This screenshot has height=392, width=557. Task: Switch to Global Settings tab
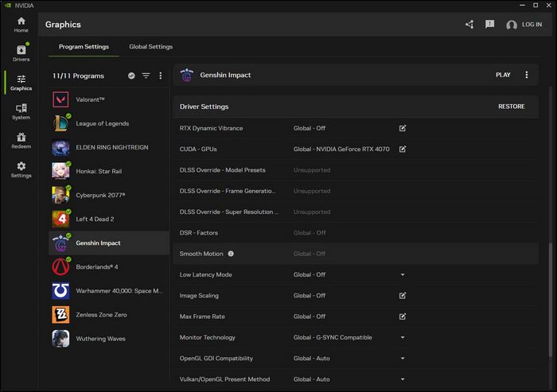coord(151,46)
